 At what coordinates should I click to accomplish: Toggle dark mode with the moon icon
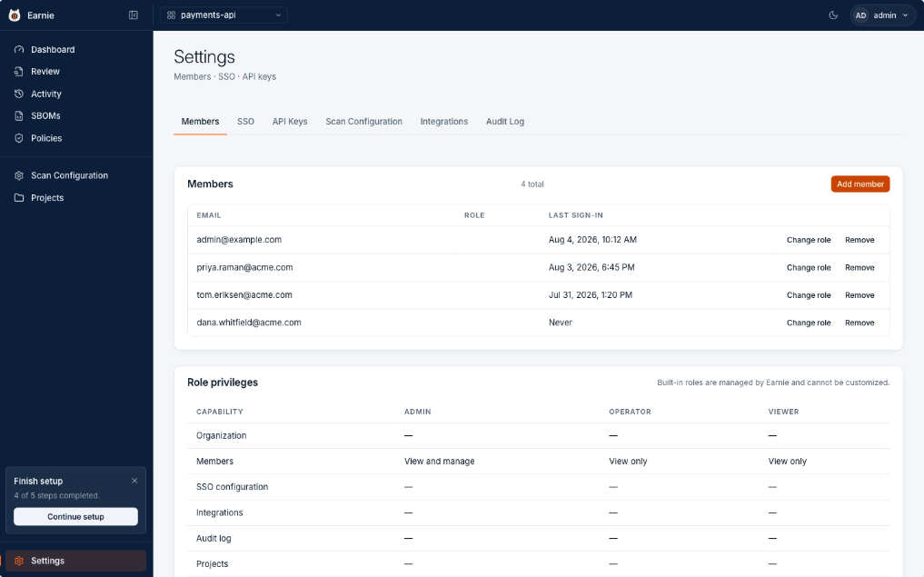click(833, 15)
